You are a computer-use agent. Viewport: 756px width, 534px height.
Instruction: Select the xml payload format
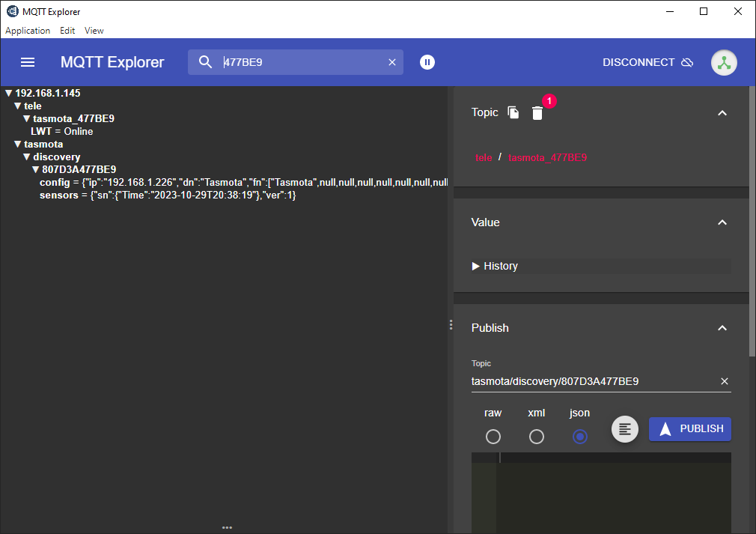pyautogui.click(x=537, y=436)
